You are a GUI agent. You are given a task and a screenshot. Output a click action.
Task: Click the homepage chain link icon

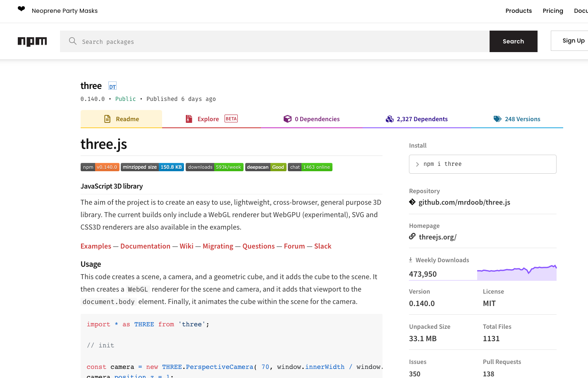pos(412,236)
